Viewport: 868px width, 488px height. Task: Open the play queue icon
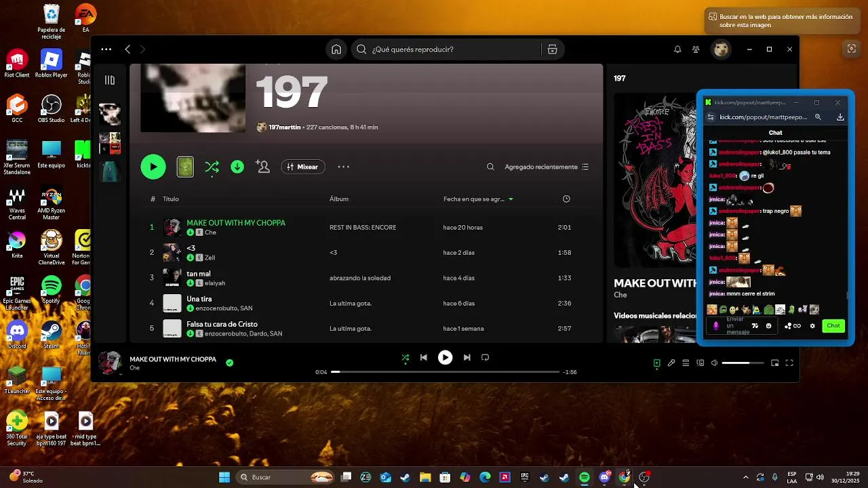point(686,363)
